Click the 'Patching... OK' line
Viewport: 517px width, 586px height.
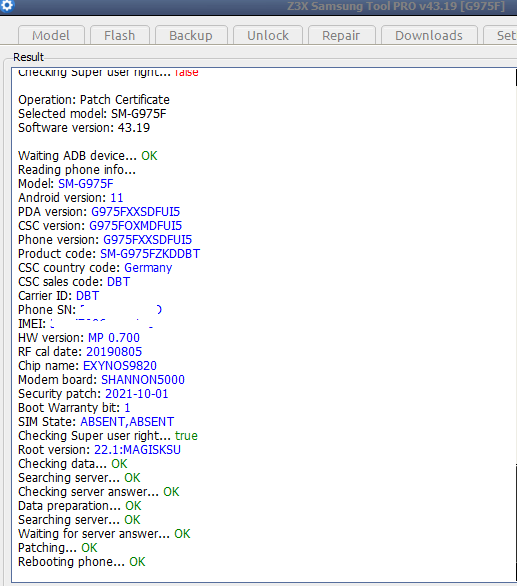point(58,548)
